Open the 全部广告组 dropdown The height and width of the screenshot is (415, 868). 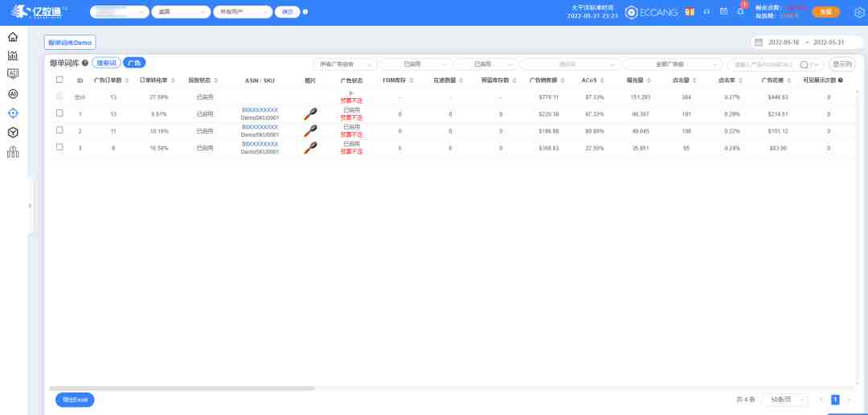click(674, 64)
